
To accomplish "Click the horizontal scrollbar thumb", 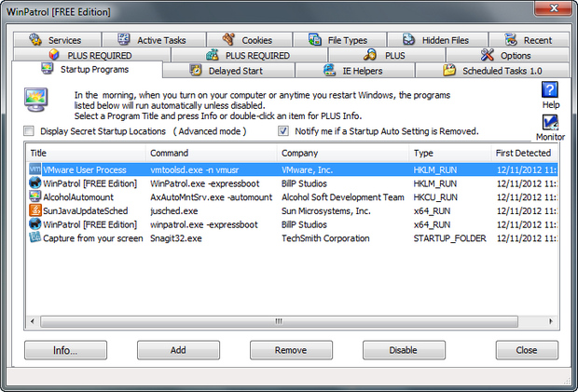I will (279, 321).
